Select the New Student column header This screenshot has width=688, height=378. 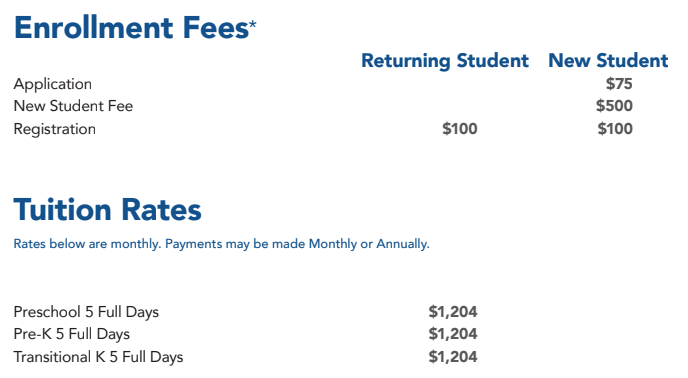(608, 61)
